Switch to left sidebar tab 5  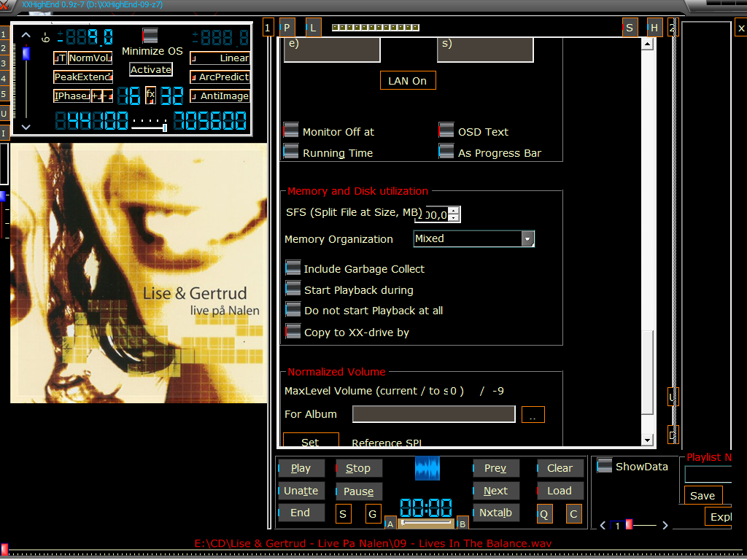point(4,94)
